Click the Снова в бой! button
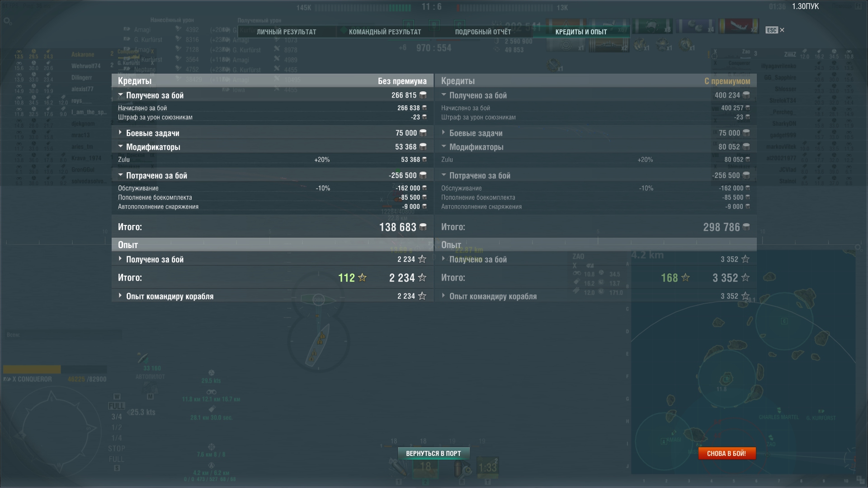This screenshot has width=868, height=488. (x=726, y=453)
